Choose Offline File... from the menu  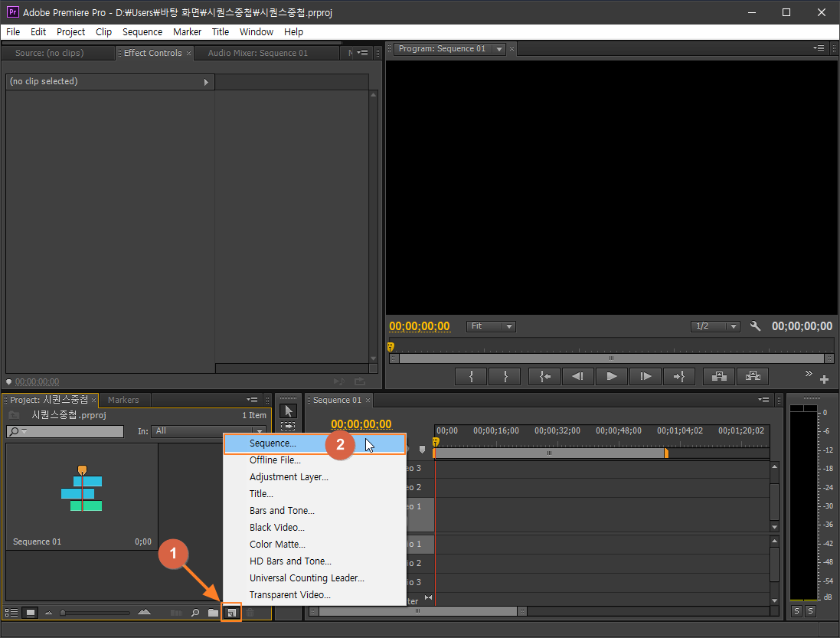tap(315, 460)
